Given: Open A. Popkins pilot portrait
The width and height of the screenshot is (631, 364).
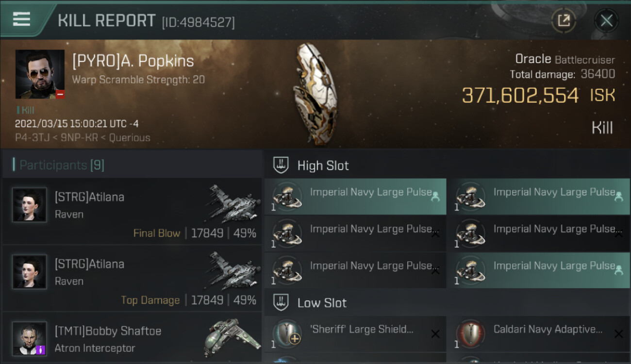Looking at the screenshot, I should (x=40, y=74).
